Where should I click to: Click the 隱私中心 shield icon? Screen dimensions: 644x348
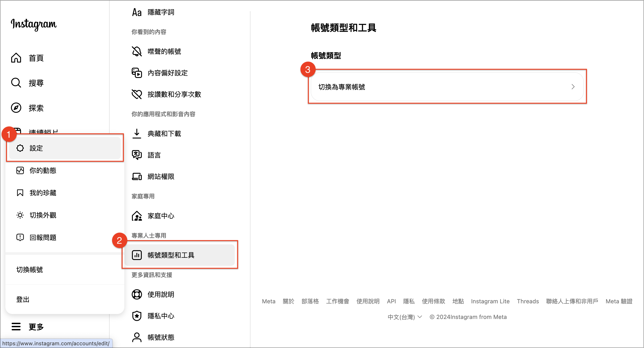point(137,316)
